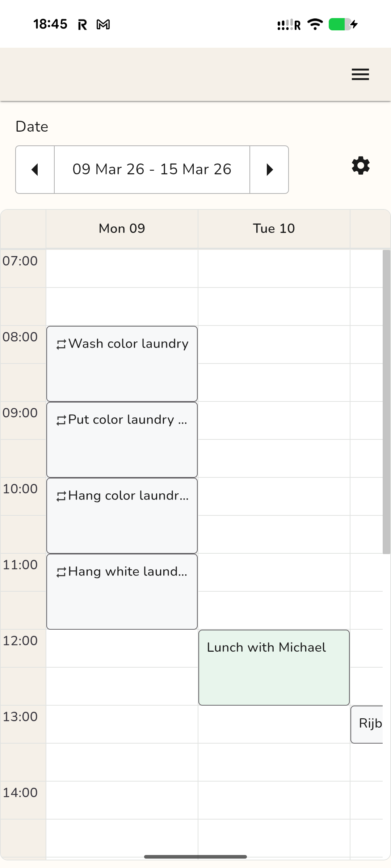Open the "09 Mar 26 - 15 Mar 26" date selector
The image size is (391, 868).
tap(152, 170)
